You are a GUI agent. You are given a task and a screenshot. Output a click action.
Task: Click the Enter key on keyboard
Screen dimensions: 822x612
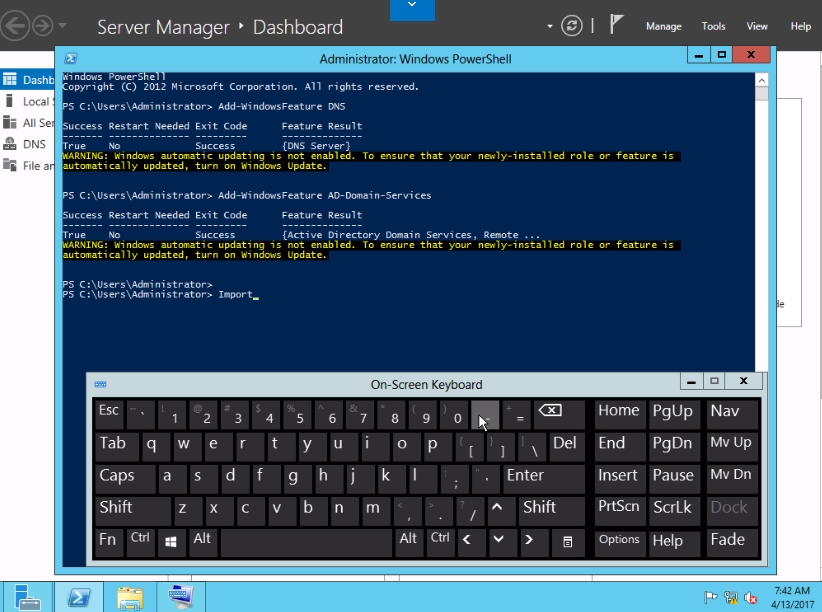pos(543,478)
